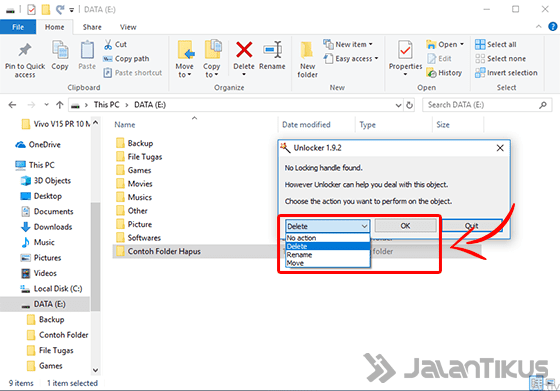Go back with the left arrow
The width and height of the screenshot is (560, 391).
[x=12, y=105]
